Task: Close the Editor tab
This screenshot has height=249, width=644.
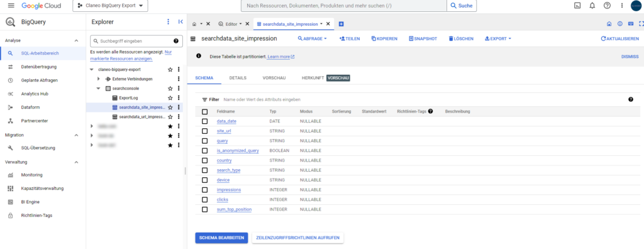Action: point(247,24)
